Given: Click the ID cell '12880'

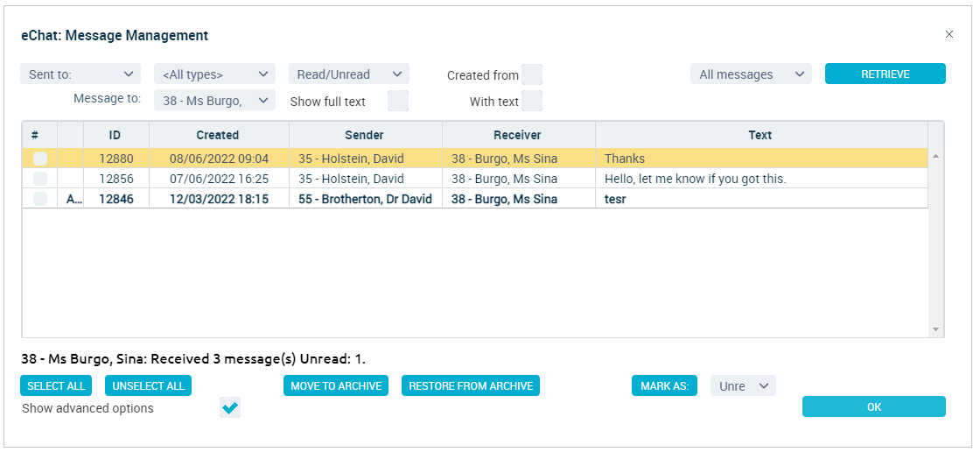Looking at the screenshot, I should (x=116, y=159).
